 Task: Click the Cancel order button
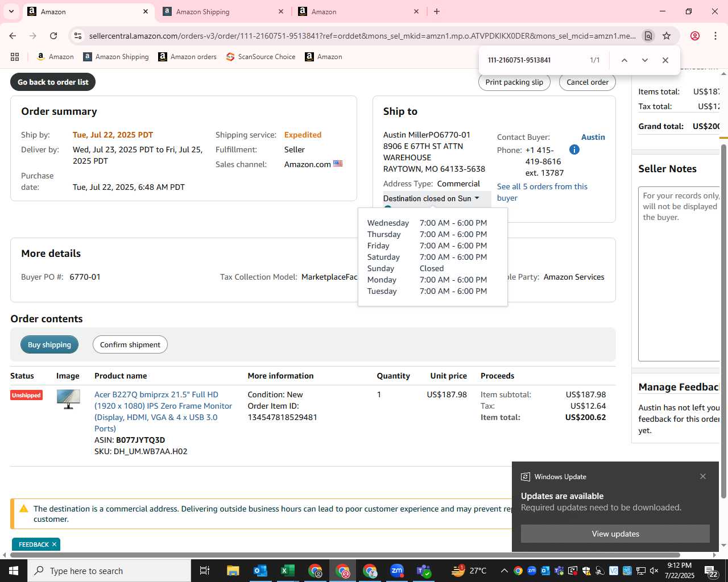click(588, 82)
